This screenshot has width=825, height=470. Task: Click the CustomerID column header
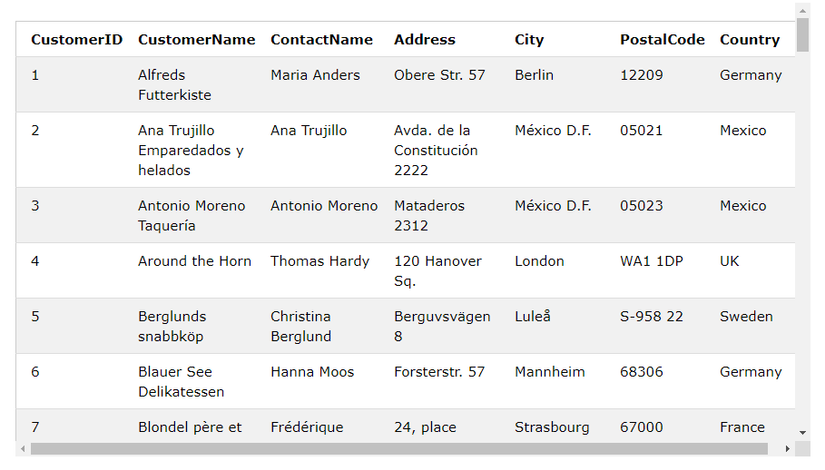point(77,40)
